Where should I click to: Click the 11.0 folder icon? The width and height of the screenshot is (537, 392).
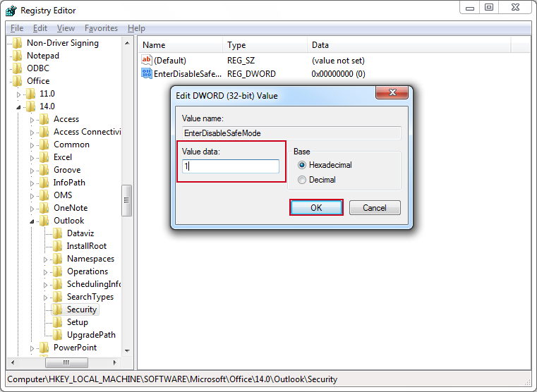(31, 93)
